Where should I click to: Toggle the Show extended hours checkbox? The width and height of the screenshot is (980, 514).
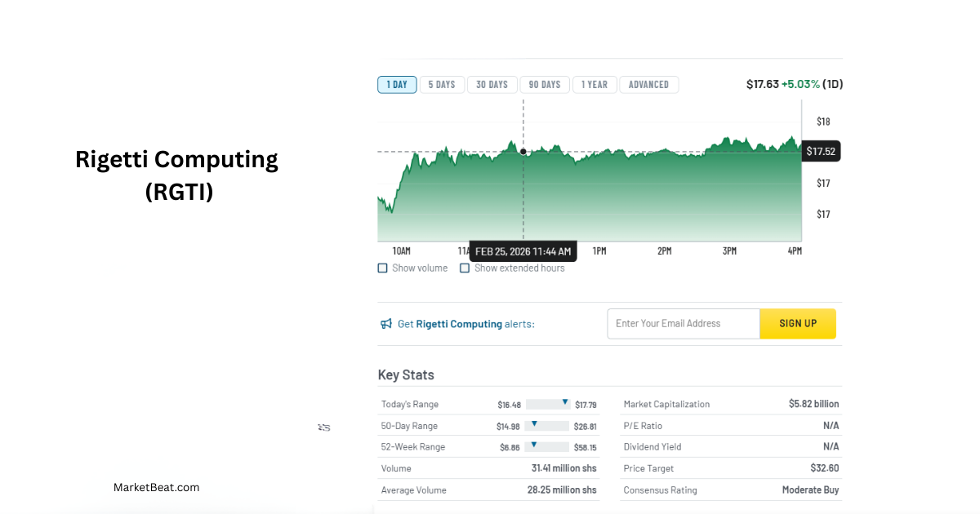coord(465,268)
